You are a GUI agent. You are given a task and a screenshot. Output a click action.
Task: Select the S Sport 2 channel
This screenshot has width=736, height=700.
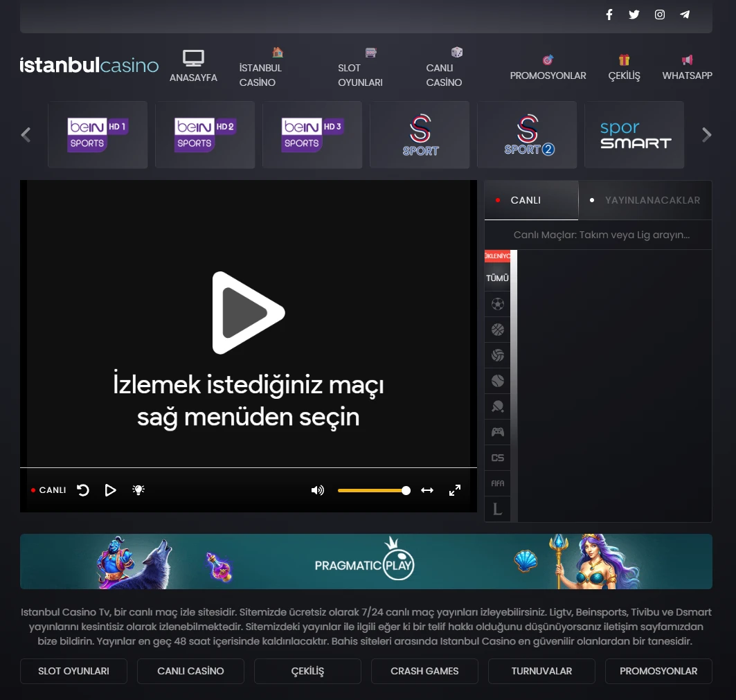(x=527, y=135)
